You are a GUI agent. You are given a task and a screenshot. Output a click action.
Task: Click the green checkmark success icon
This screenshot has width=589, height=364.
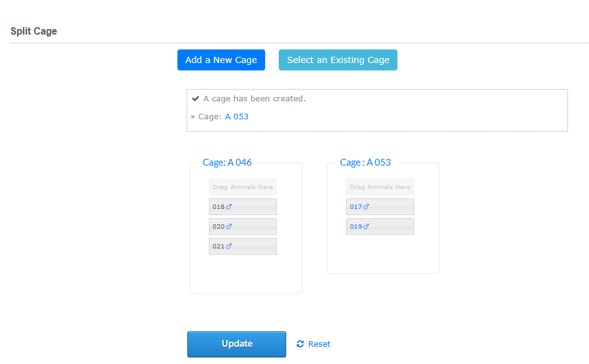(x=195, y=99)
